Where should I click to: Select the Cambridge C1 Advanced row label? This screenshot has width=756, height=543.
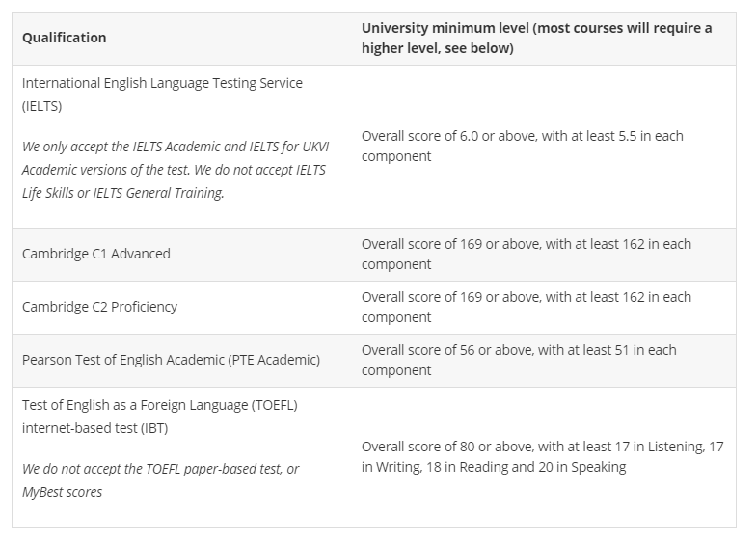tap(96, 254)
